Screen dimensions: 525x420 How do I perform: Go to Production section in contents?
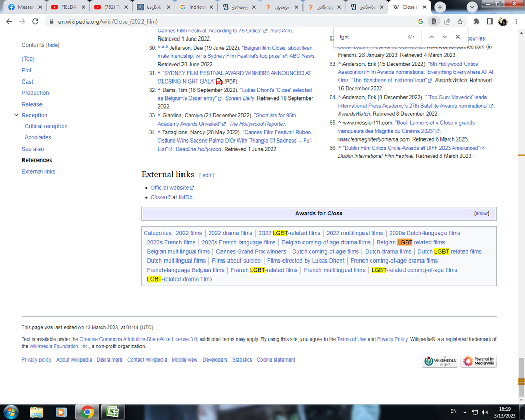[35, 93]
